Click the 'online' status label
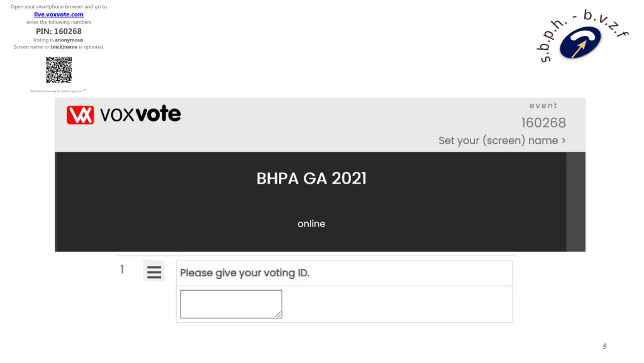Viewport: 644px width, 363px height. point(311,224)
